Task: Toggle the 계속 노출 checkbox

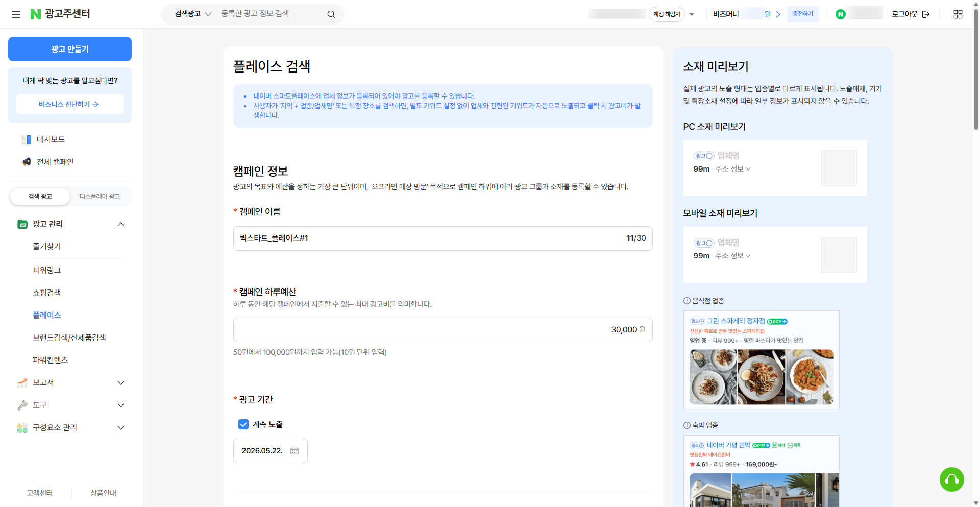Action: click(x=243, y=424)
